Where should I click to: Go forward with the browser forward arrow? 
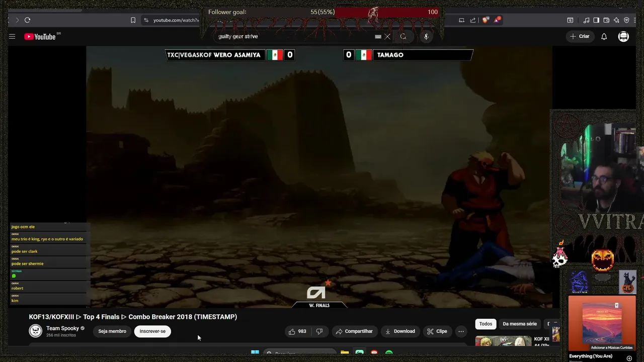pyautogui.click(x=17, y=20)
